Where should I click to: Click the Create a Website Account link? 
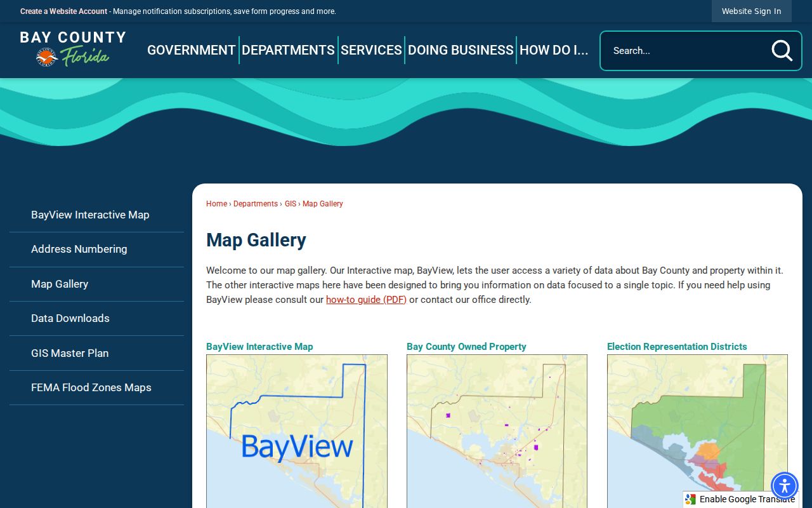[63, 11]
